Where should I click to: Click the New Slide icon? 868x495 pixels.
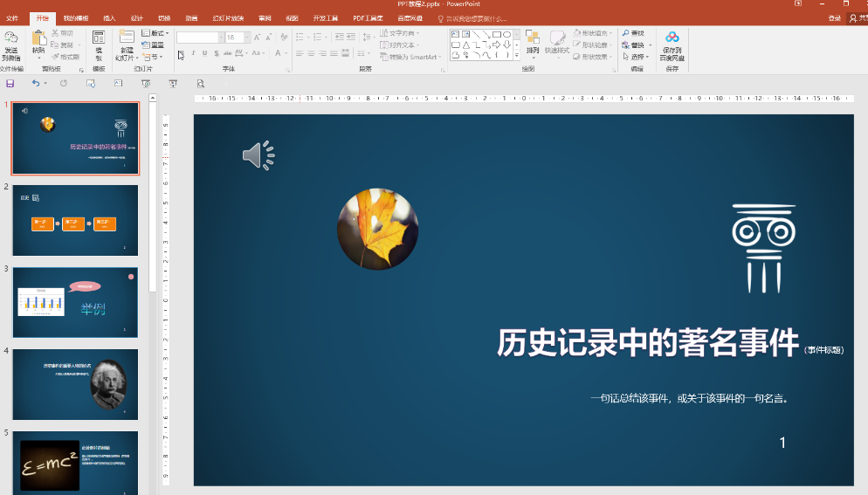click(x=127, y=38)
